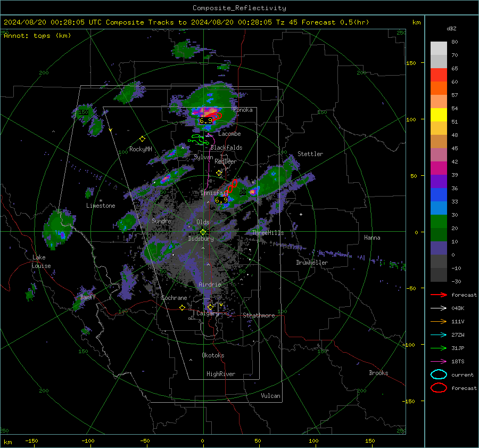Click the HighRiver town label
This screenshot has width=479, height=448.
[x=221, y=374]
